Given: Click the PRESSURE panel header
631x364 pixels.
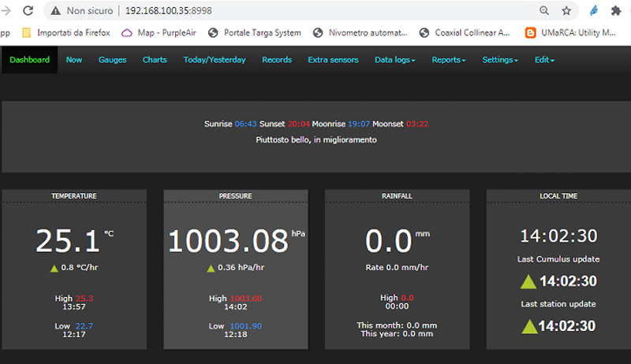Looking at the screenshot, I should [x=235, y=196].
